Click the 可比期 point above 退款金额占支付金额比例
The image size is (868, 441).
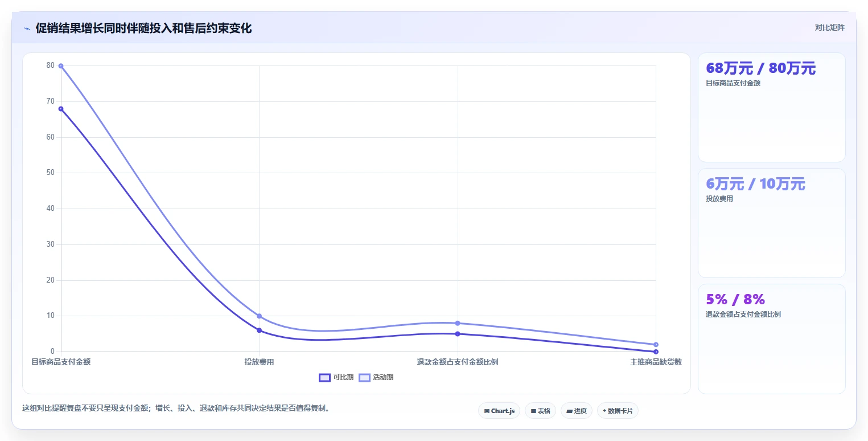(x=458, y=334)
